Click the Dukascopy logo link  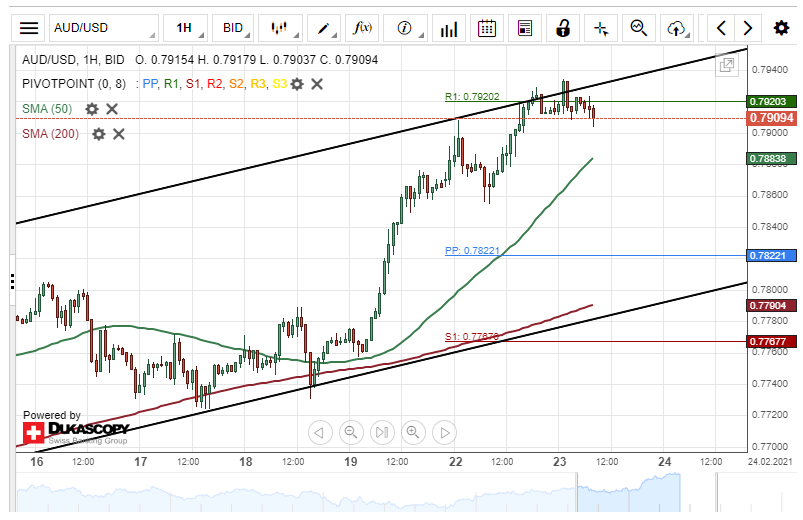(x=76, y=433)
